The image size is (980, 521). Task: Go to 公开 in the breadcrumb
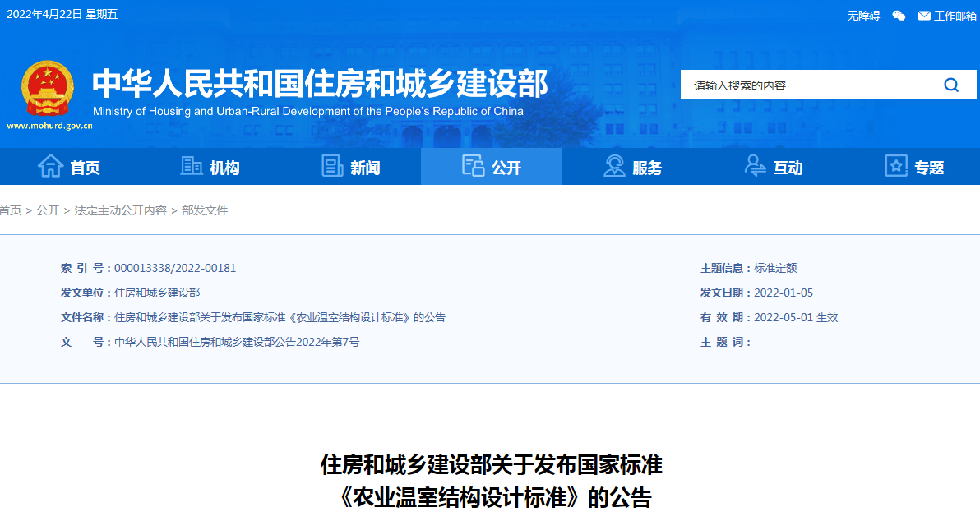pos(48,210)
